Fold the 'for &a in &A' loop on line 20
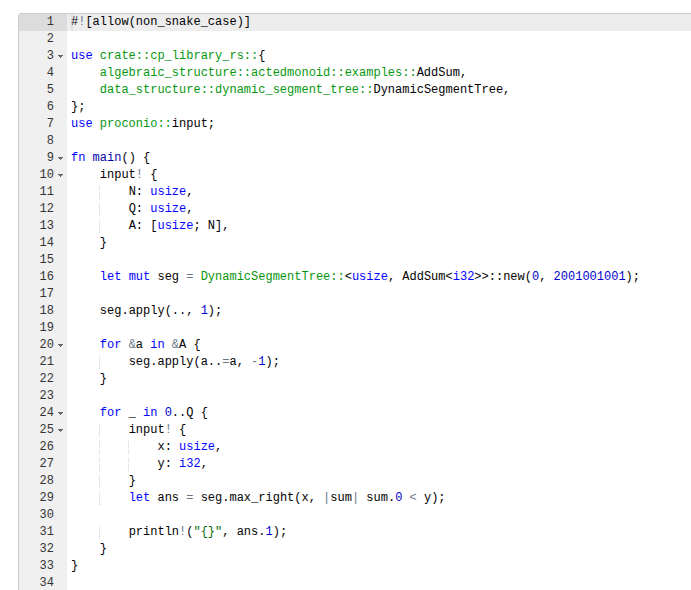 point(61,345)
